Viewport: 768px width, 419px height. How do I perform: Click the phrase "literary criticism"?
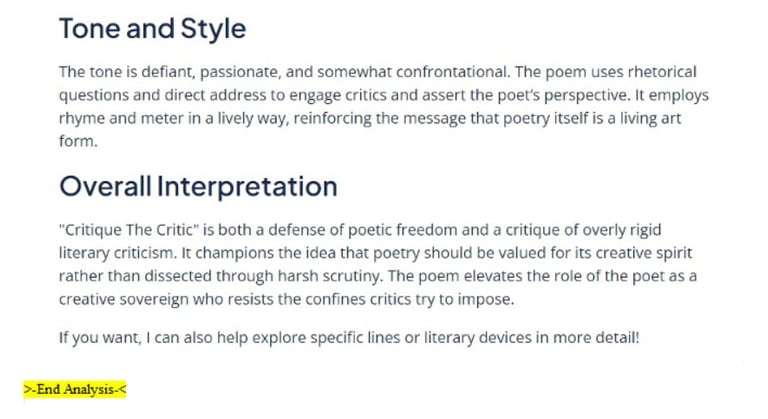tap(117, 253)
